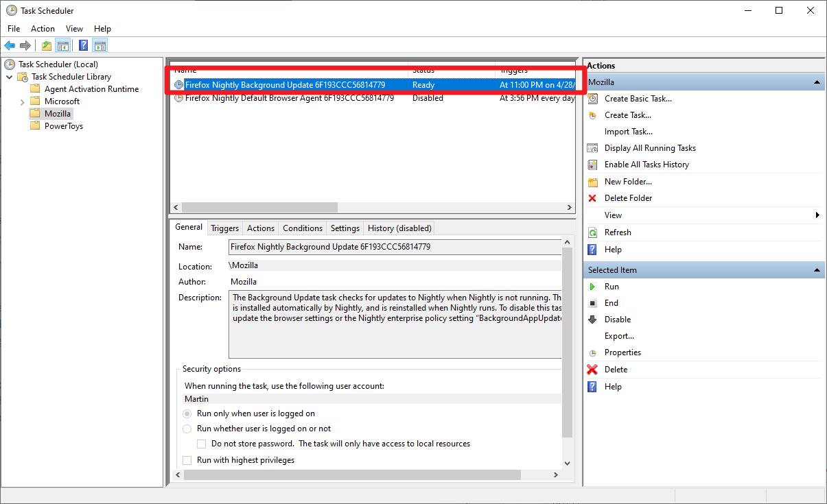Check 'Run with highest privileges'
This screenshot has width=827, height=504.
(187, 459)
